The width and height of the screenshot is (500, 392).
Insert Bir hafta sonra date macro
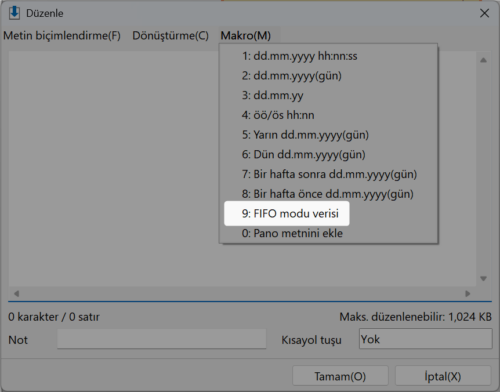[328, 174]
